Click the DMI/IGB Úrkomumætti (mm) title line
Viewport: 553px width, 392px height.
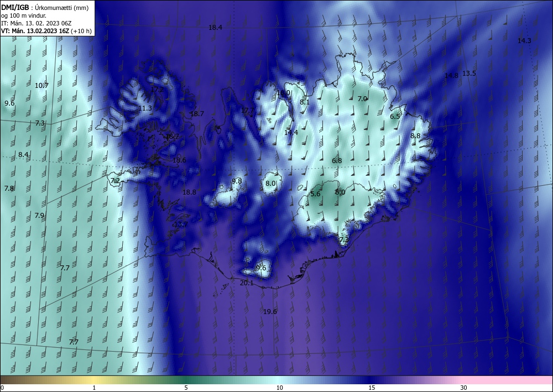point(45,7)
